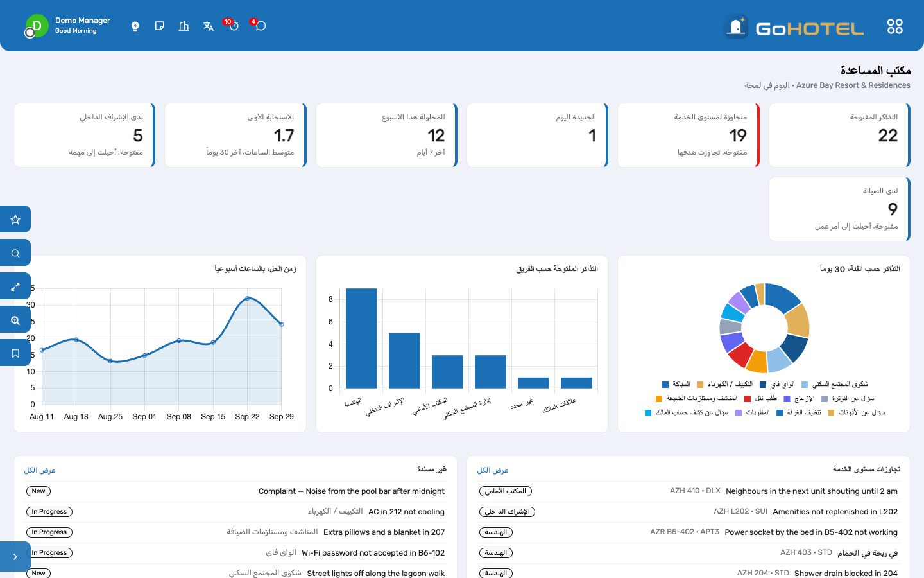Toggle the التكييف / الكهرباء legend item

725,385
